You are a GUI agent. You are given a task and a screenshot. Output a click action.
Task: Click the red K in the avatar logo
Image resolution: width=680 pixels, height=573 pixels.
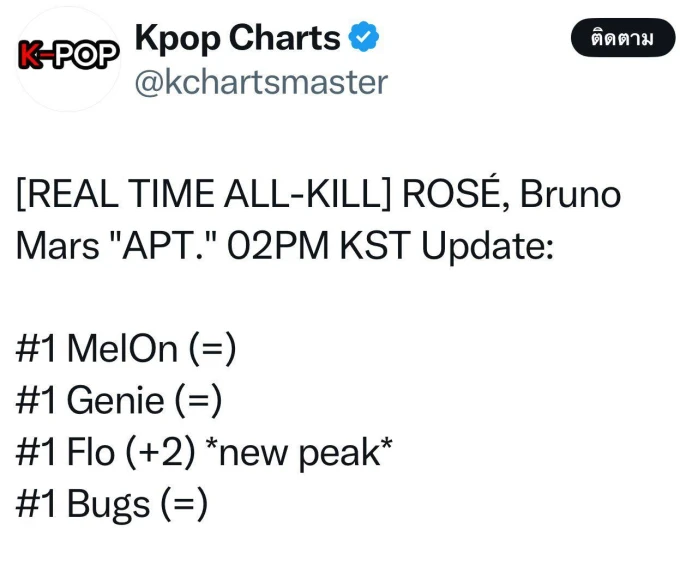[30, 55]
